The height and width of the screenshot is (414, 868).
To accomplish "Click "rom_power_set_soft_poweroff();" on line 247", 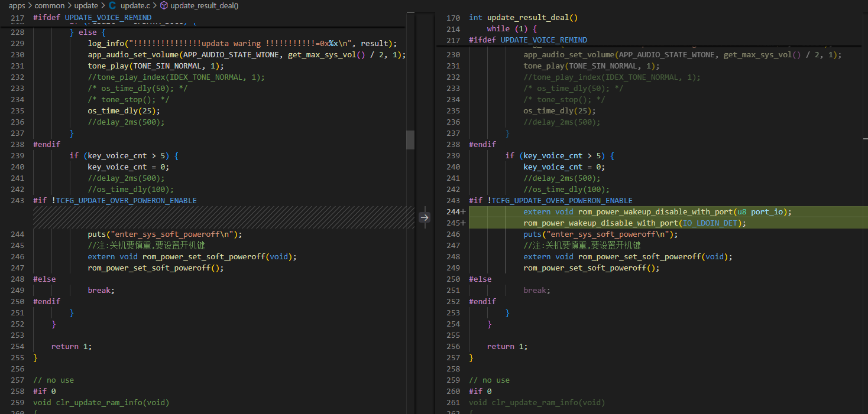I will [156, 268].
